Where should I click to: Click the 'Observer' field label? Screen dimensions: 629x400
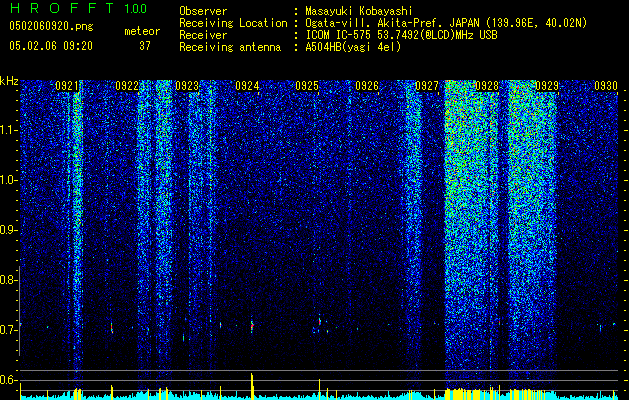tap(203, 11)
